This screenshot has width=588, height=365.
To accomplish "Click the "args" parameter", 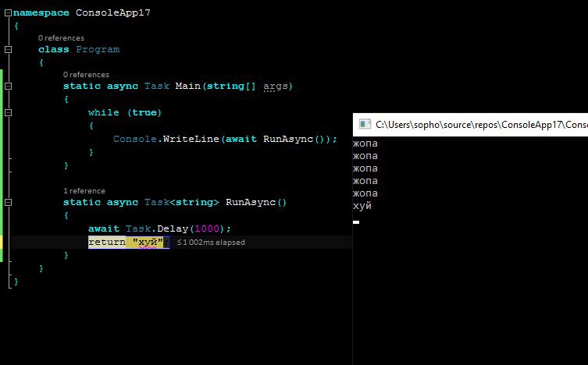I will coord(275,86).
